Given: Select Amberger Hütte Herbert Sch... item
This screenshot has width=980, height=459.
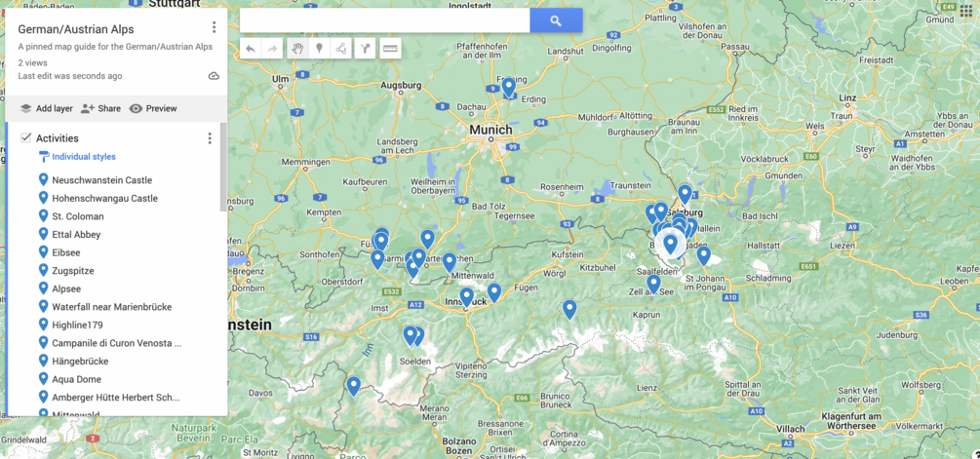Looking at the screenshot, I should (x=116, y=398).
